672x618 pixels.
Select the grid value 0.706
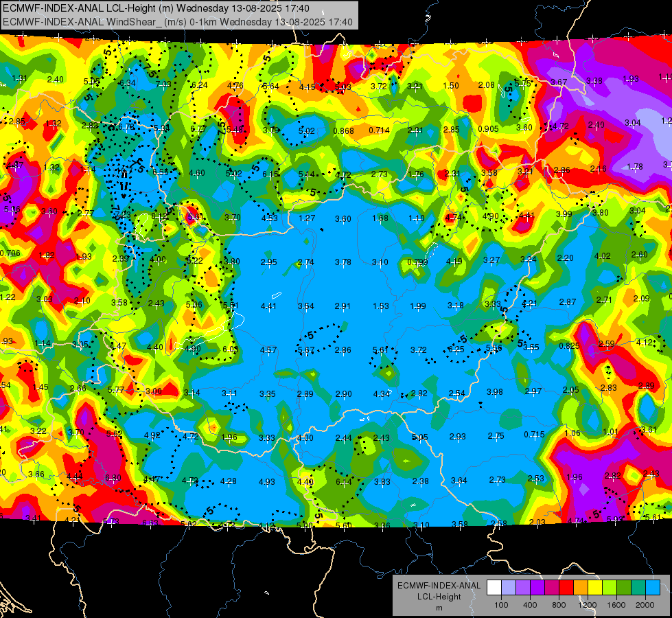coord(10,253)
